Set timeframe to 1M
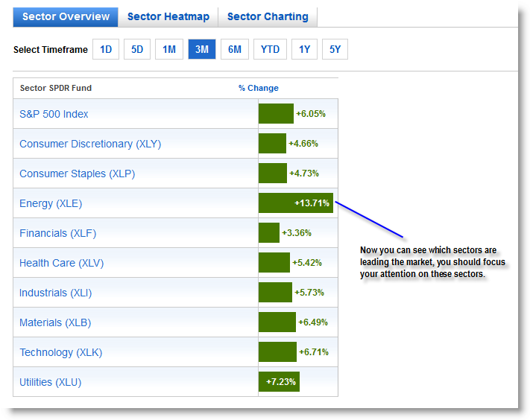The height and width of the screenshot is (420, 530). (x=169, y=49)
